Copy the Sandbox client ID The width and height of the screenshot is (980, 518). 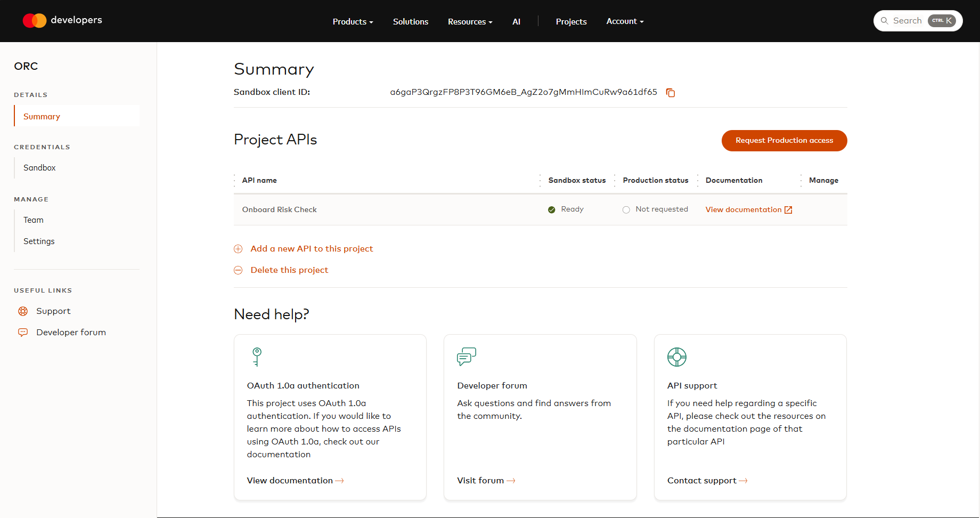coord(671,93)
